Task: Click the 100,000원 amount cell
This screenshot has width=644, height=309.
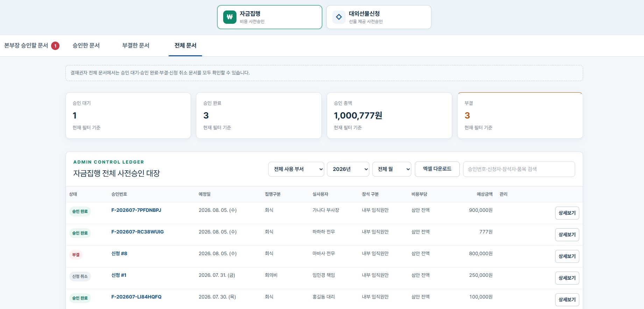Action: pos(481,297)
